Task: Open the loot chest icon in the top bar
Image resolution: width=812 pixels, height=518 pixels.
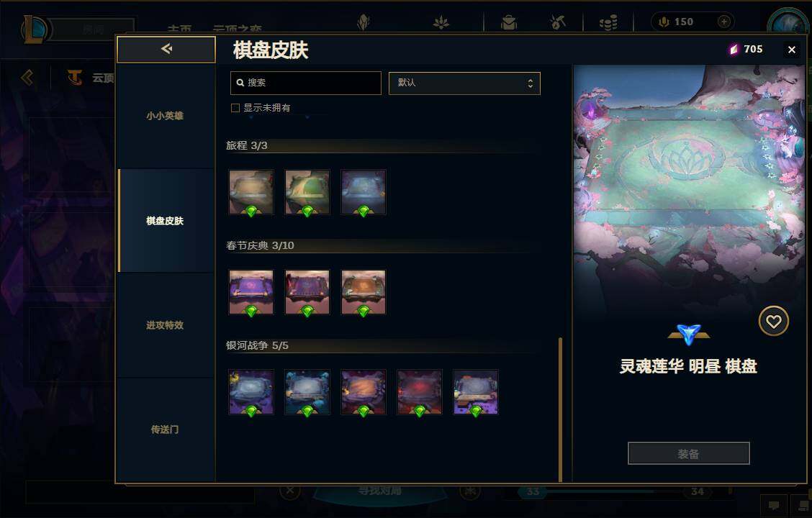Action: [557, 22]
